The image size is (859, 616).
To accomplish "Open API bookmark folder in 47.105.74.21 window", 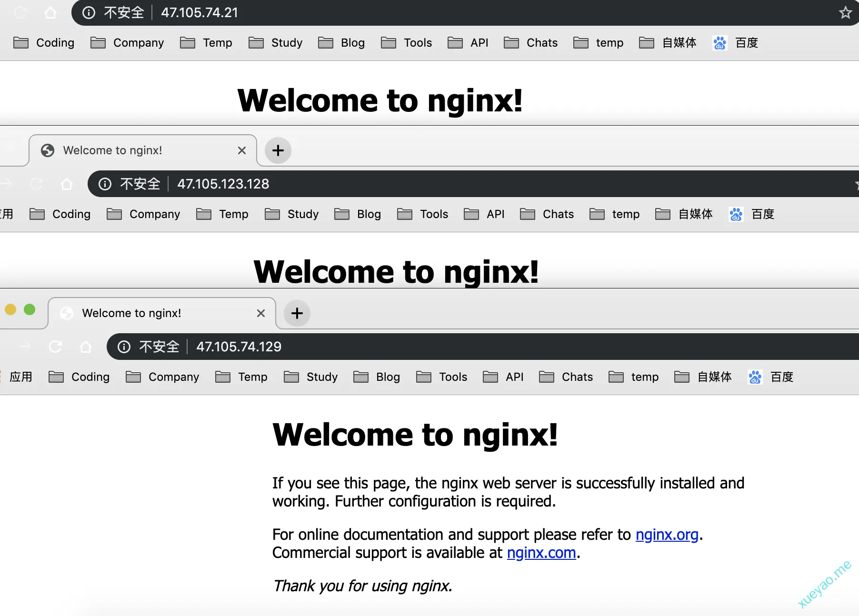I will coord(468,43).
